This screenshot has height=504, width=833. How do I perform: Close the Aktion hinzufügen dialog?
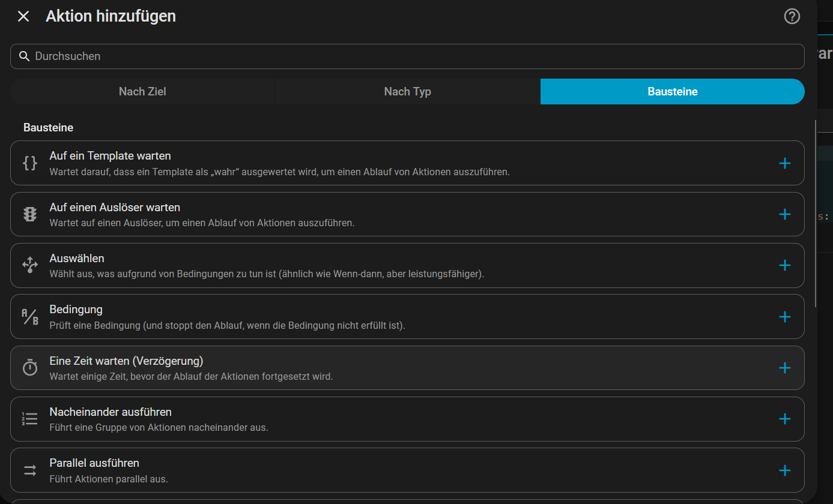click(x=23, y=16)
